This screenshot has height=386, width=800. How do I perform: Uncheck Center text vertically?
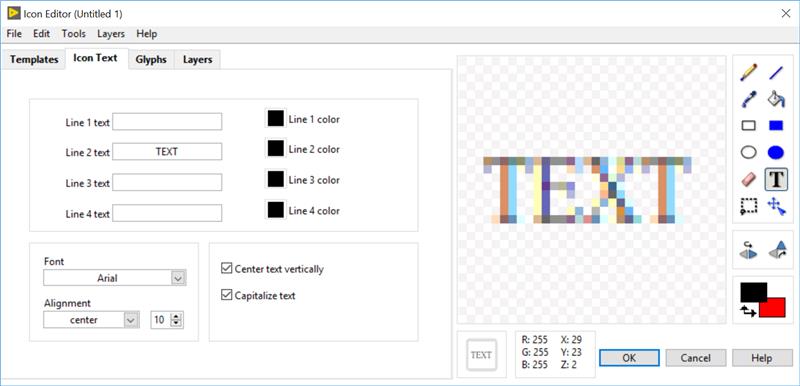[227, 269]
